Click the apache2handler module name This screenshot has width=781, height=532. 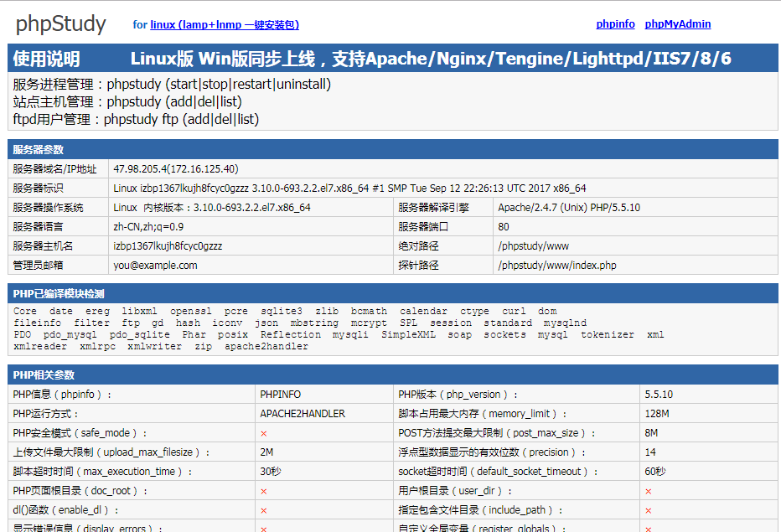[266, 346]
